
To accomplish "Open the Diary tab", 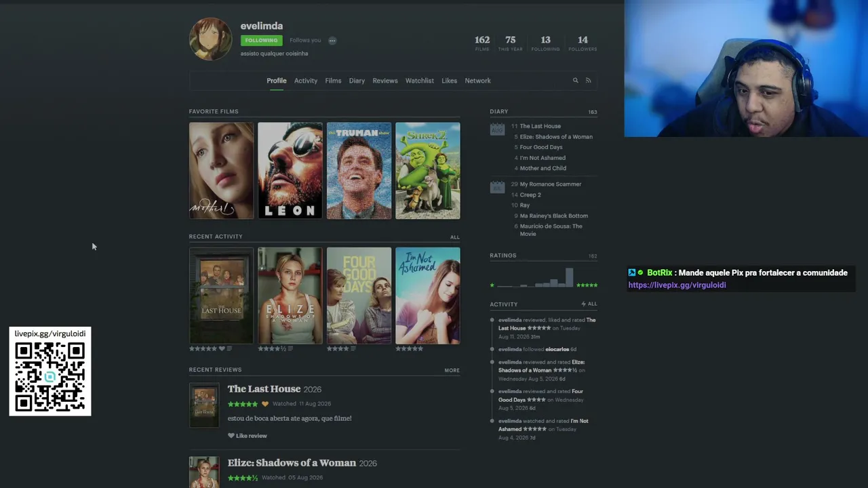I will click(x=357, y=81).
